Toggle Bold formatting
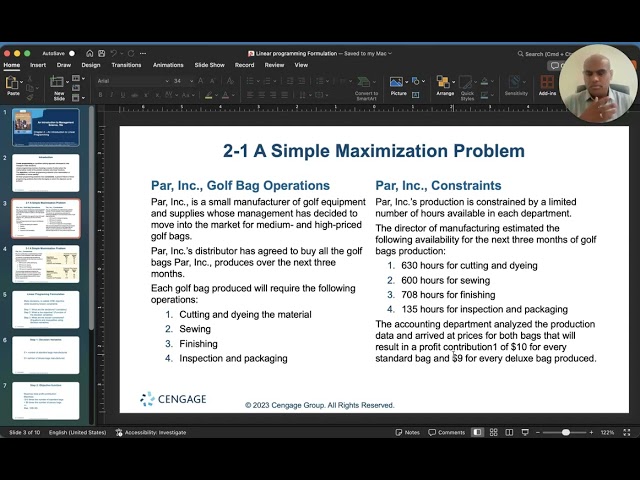640x480 pixels. click(x=100, y=95)
